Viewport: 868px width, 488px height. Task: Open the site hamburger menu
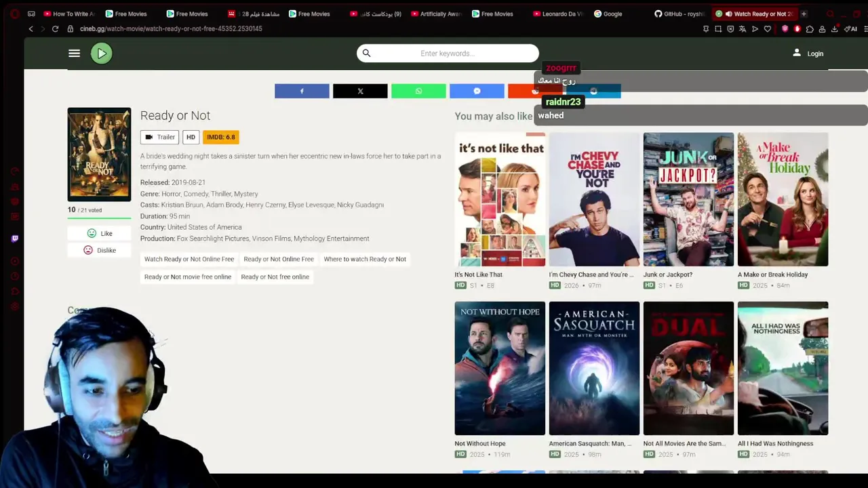click(75, 54)
